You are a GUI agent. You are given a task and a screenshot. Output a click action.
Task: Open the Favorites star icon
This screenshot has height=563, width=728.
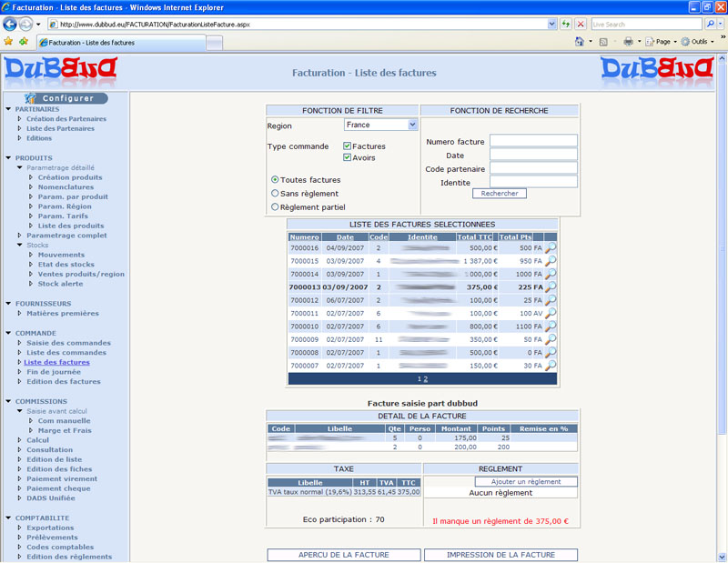8,42
